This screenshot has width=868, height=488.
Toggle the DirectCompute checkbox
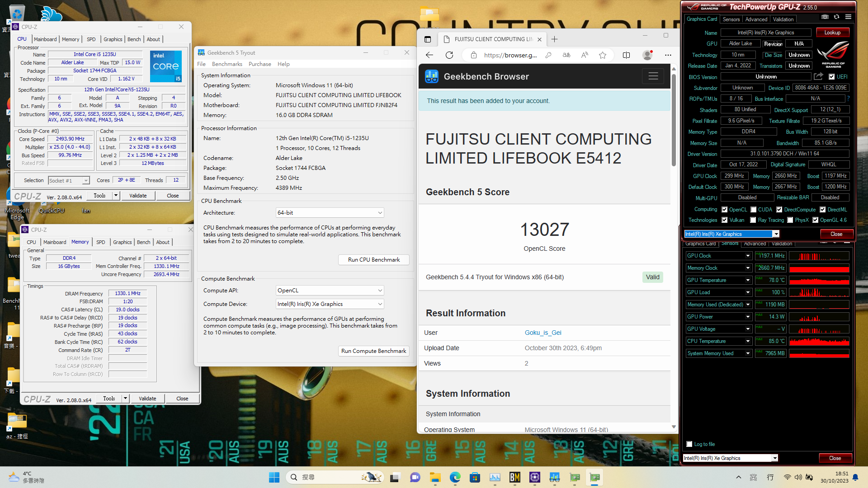(x=779, y=210)
